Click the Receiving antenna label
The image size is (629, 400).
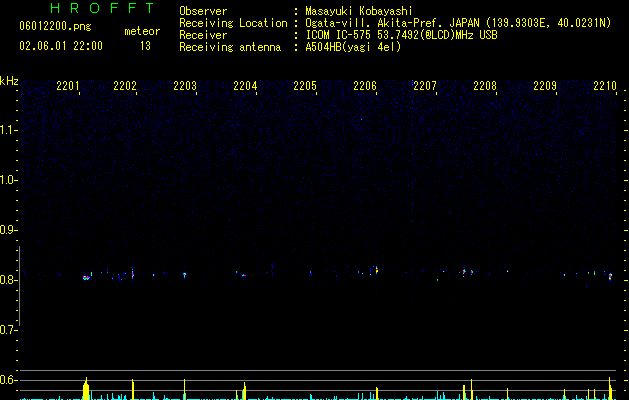[x=230, y=47]
